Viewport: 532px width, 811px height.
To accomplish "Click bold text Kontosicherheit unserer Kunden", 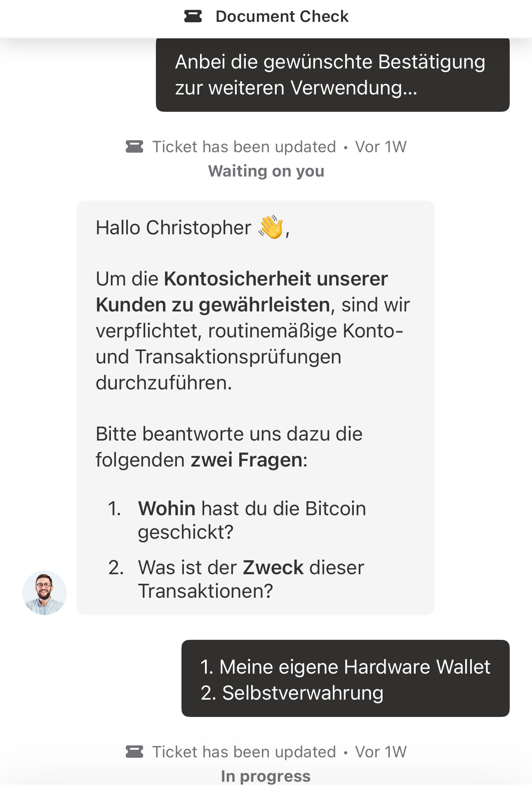I will 242,292.
